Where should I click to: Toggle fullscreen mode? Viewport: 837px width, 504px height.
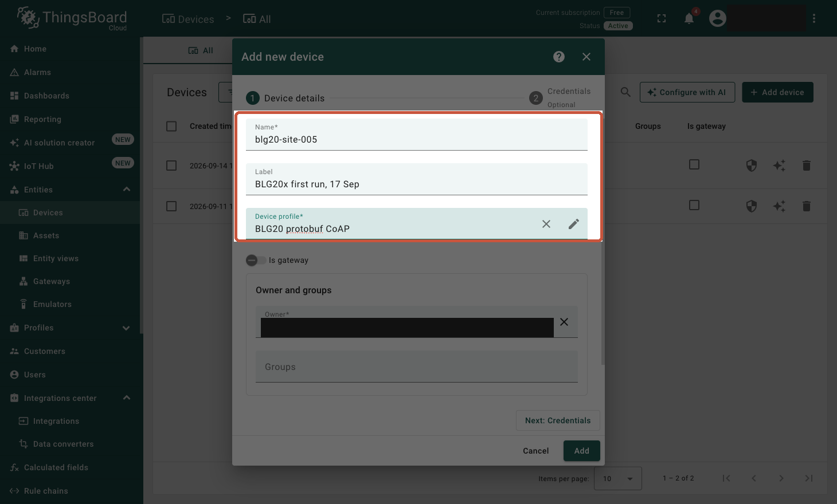(x=662, y=18)
